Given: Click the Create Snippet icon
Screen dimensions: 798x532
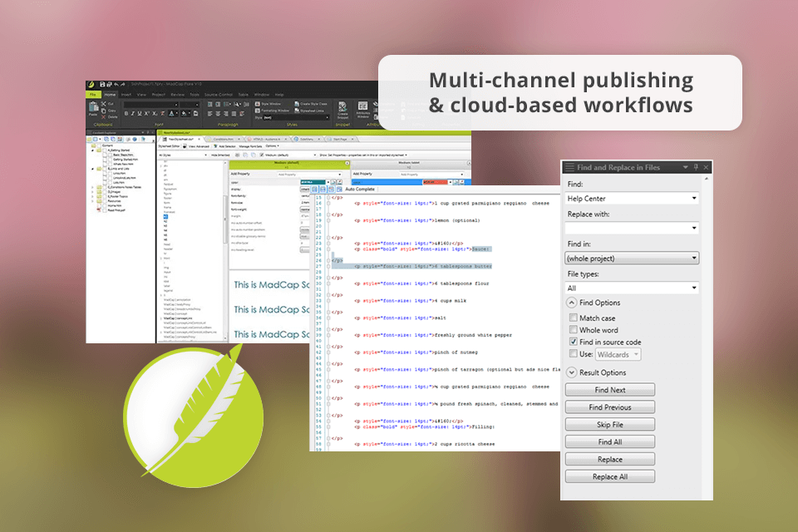Looking at the screenshot, I should (342, 106).
